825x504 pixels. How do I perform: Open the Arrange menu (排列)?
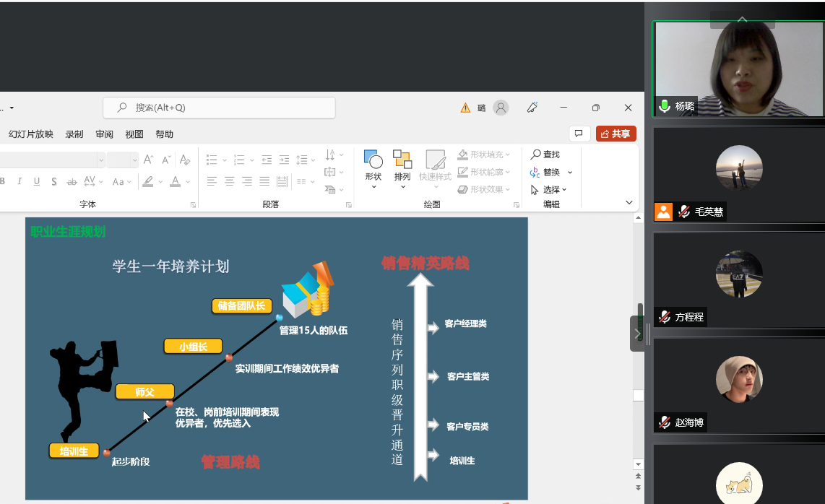(x=402, y=170)
